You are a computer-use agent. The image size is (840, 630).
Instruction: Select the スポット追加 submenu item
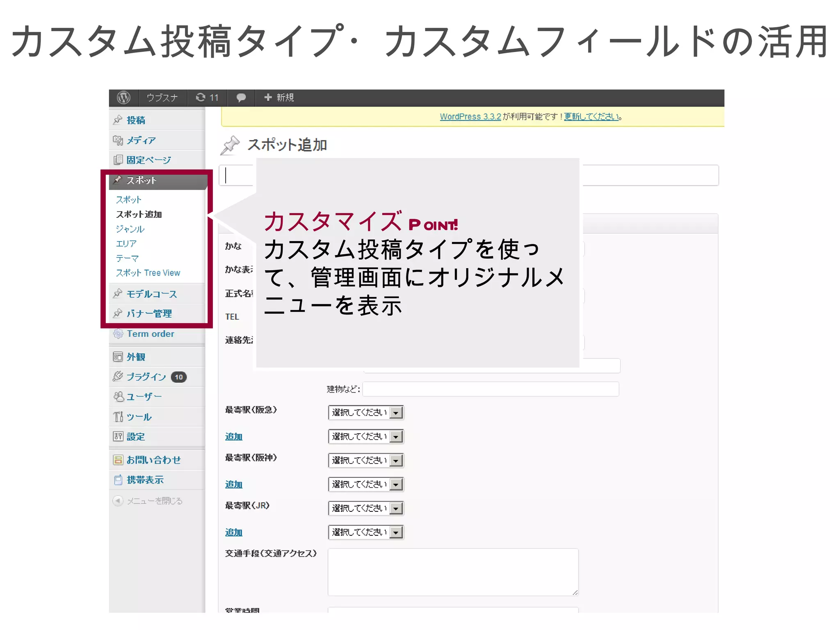(139, 215)
